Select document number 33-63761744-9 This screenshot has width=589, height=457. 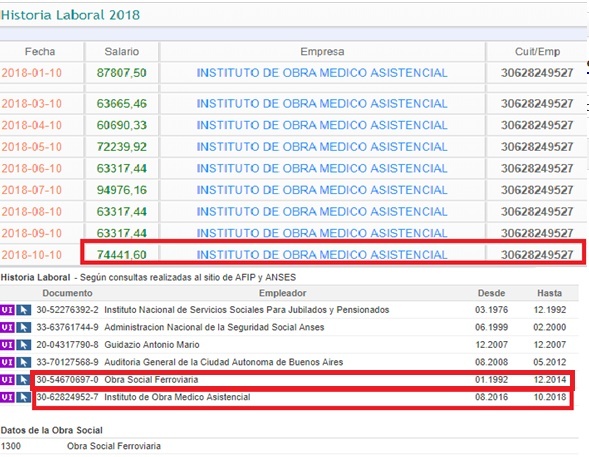tap(67, 327)
